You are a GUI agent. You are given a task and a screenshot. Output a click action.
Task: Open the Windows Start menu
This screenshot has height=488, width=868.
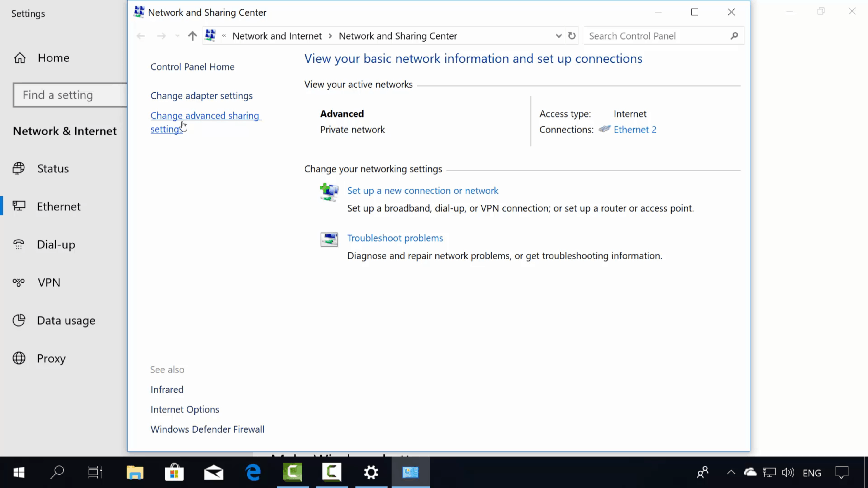(19, 472)
